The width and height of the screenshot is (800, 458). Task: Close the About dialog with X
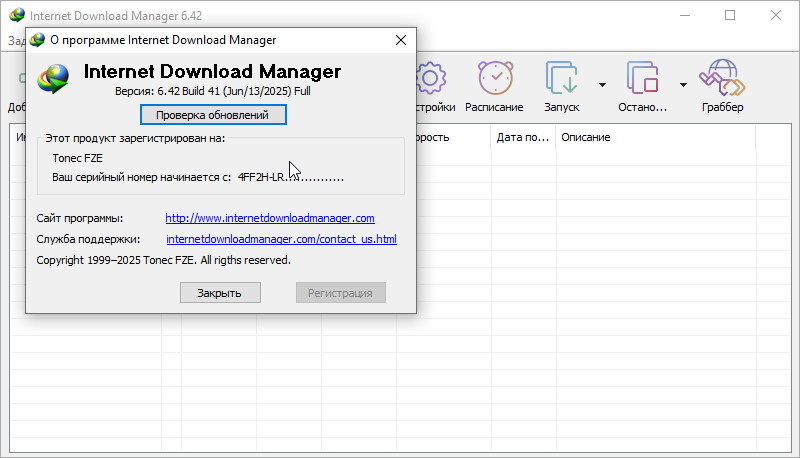(x=401, y=40)
